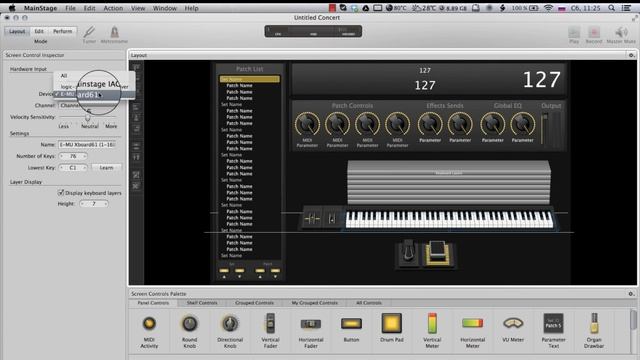The height and width of the screenshot is (360, 640).
Task: Open the Layout panel gear menu
Action: (x=631, y=55)
